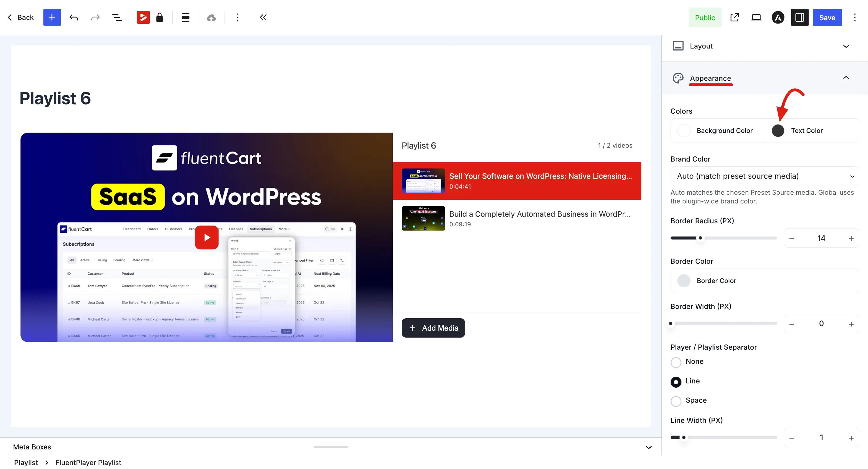Image resolution: width=868 pixels, height=469 pixels.
Task: Click the Meta Boxes label
Action: pos(32,447)
